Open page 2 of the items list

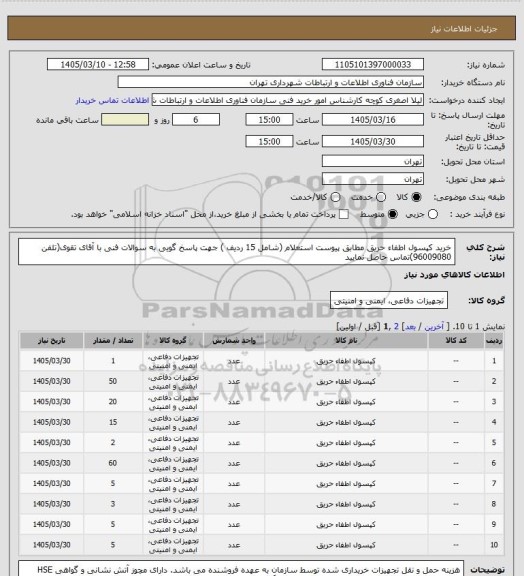396,327
